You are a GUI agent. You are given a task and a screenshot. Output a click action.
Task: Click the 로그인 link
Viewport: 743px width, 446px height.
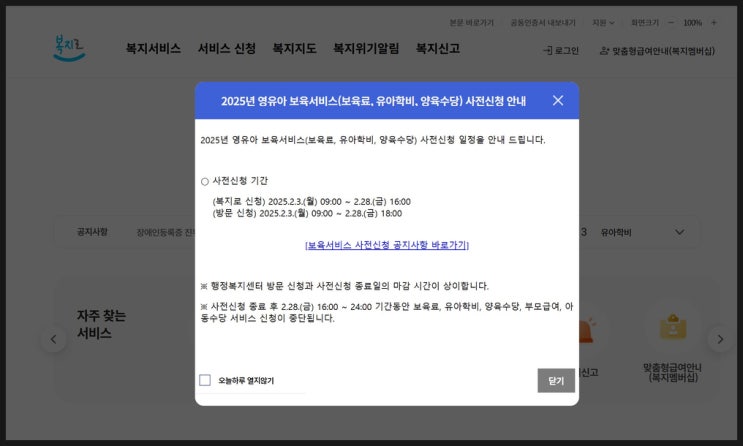tap(561, 51)
